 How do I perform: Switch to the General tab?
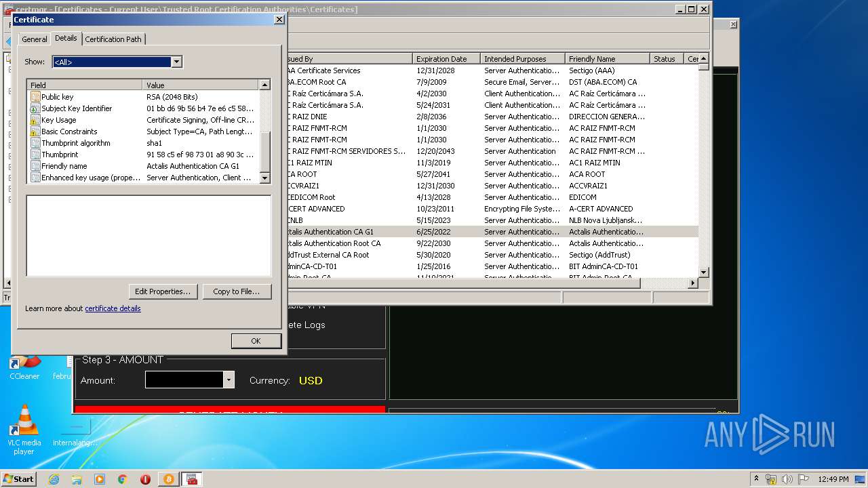tap(35, 39)
